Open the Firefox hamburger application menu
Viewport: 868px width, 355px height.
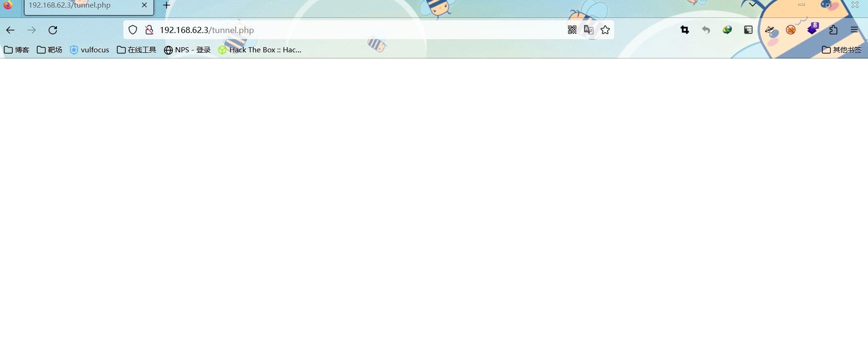(x=854, y=30)
